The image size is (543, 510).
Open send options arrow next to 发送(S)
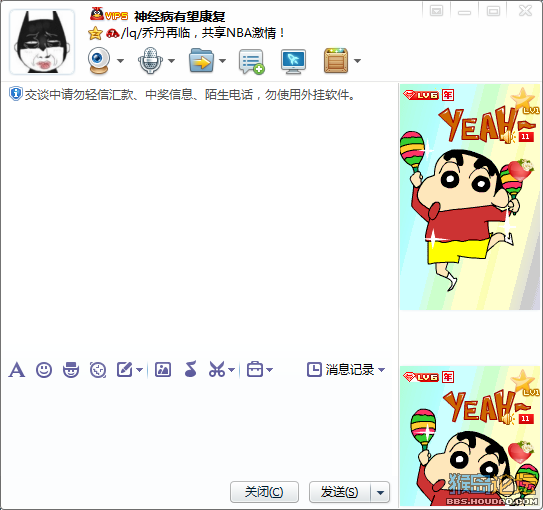(380, 492)
